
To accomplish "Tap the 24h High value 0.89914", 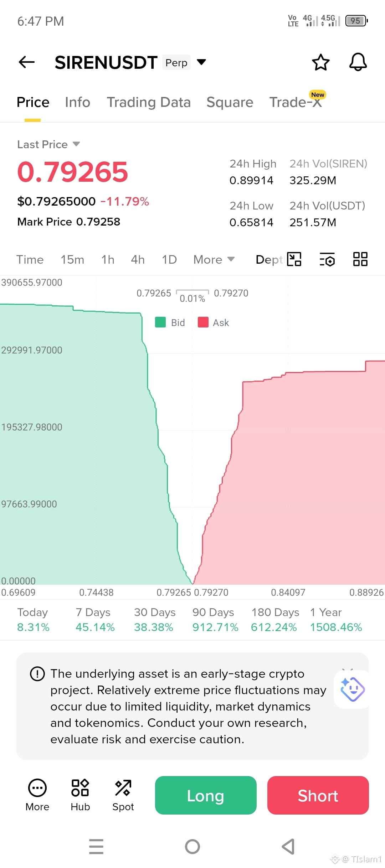I will (251, 180).
